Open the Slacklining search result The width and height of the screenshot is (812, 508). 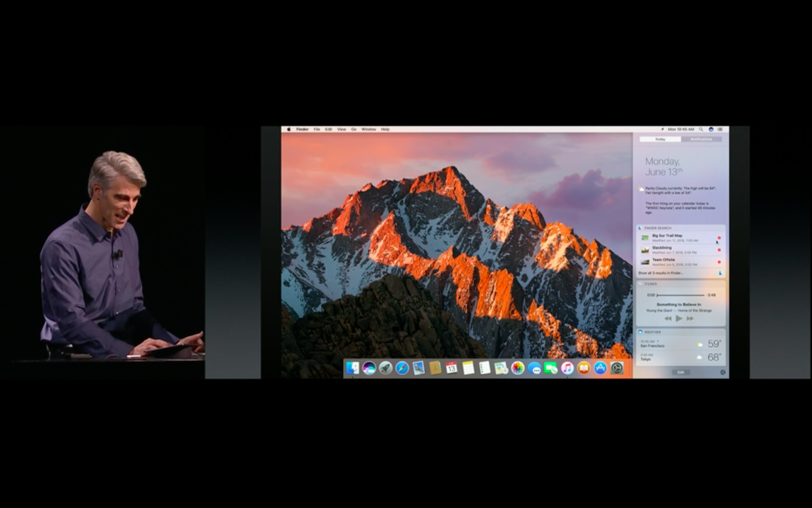pyautogui.click(x=681, y=250)
